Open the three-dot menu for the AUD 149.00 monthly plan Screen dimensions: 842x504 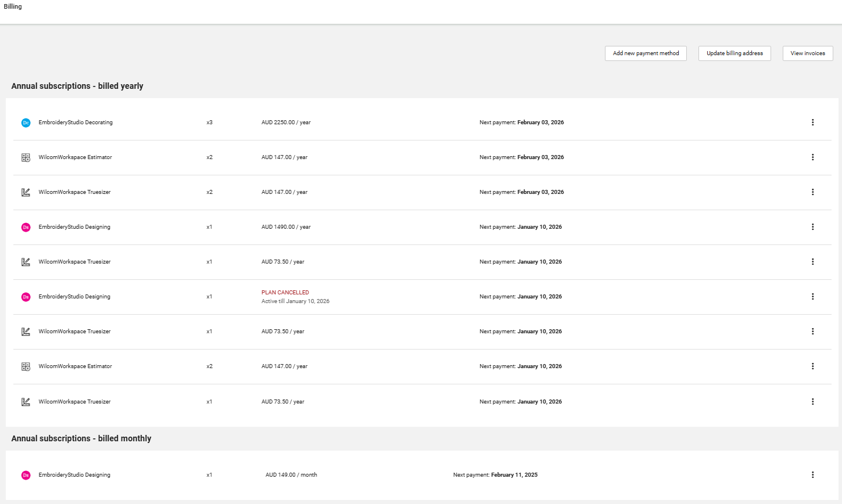[812, 475]
